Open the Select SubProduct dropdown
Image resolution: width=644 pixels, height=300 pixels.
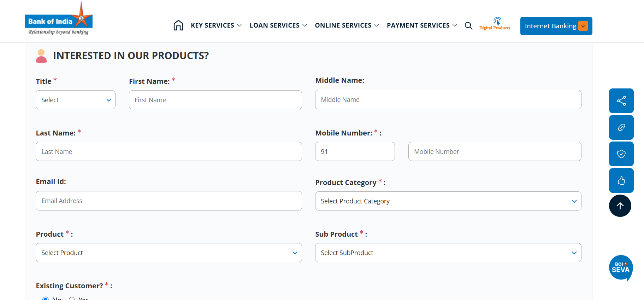(x=448, y=253)
